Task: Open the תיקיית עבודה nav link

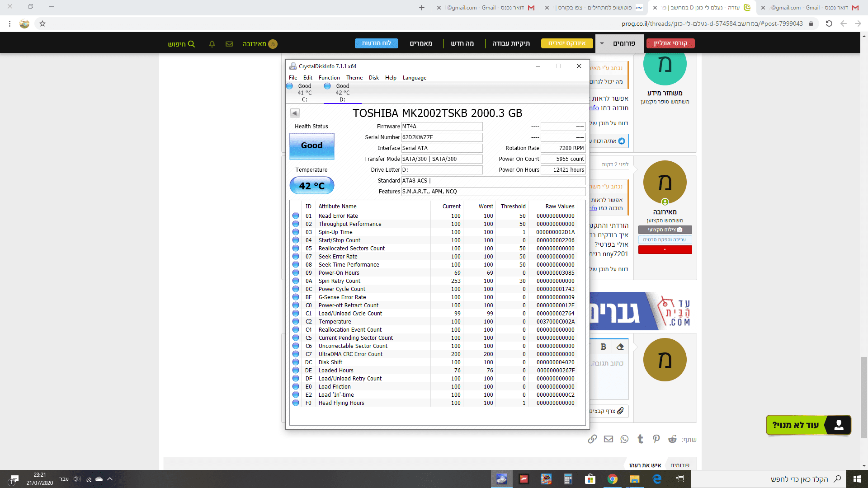Action: [511, 43]
